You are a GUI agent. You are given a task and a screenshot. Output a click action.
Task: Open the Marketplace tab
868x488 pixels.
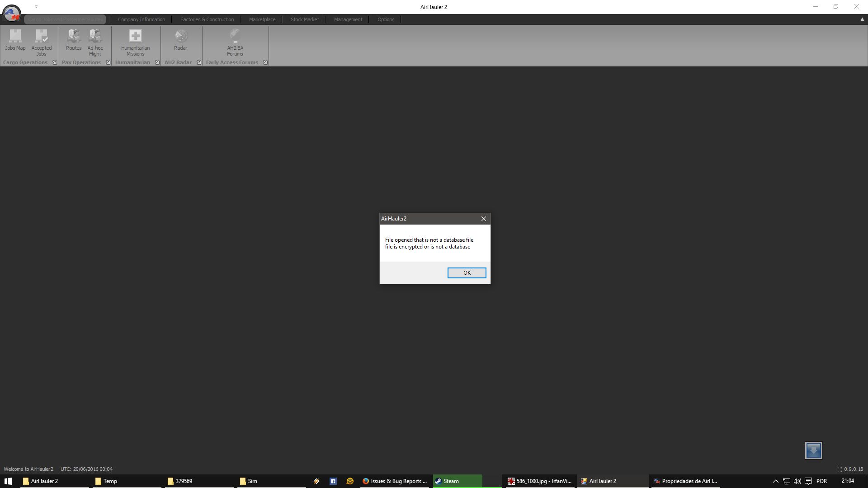[262, 19]
